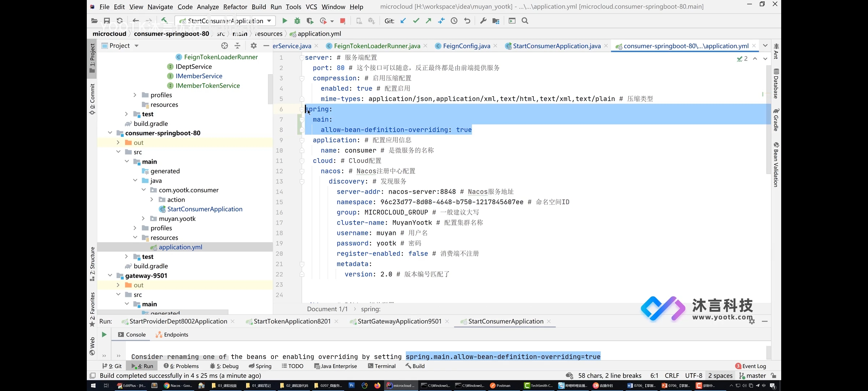Change the UTF-8 file encoding
Image resolution: width=868 pixels, height=391 pixels.
click(693, 376)
